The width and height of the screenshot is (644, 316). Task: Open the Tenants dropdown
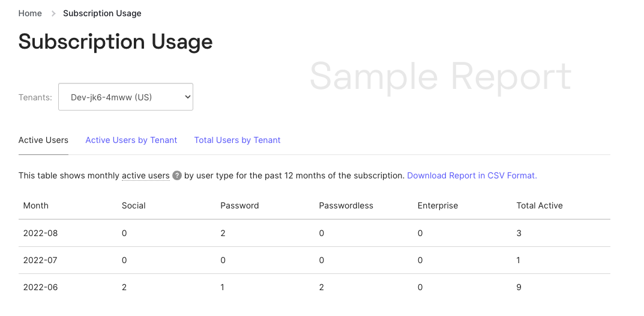(125, 97)
